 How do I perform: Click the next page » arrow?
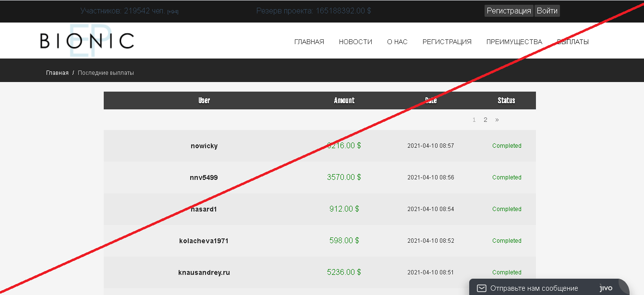coord(497,120)
